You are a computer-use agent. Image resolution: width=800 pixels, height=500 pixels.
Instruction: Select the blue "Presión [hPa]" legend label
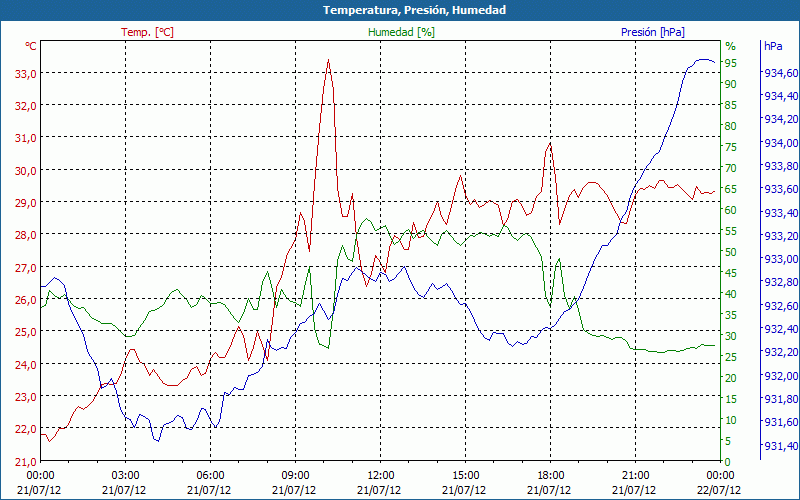653,32
